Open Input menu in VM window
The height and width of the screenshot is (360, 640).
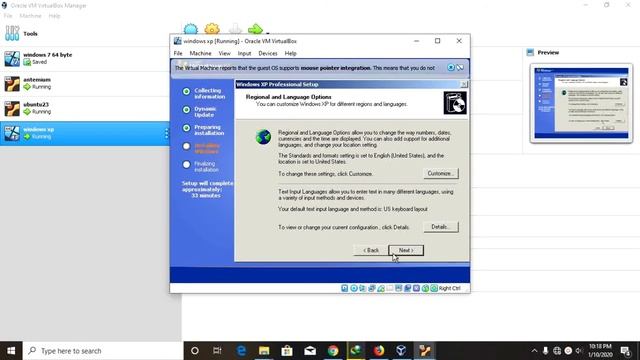(x=244, y=53)
